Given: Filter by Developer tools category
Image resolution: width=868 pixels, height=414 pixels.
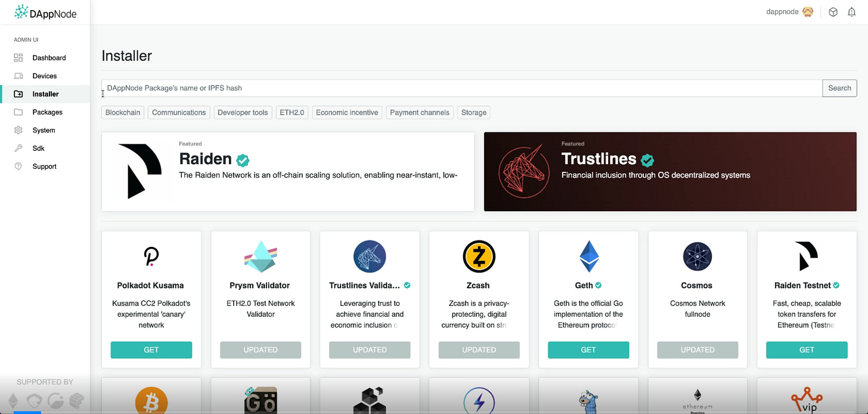Looking at the screenshot, I should click(243, 112).
